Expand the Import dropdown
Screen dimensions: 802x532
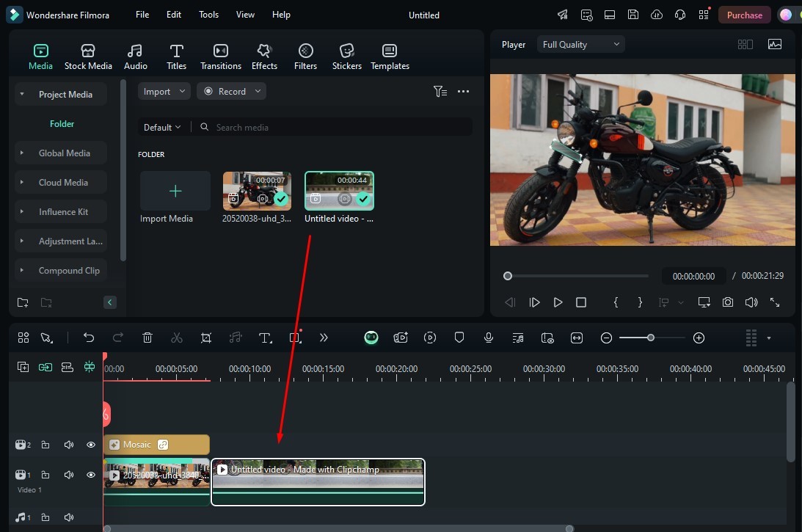pyautogui.click(x=164, y=92)
